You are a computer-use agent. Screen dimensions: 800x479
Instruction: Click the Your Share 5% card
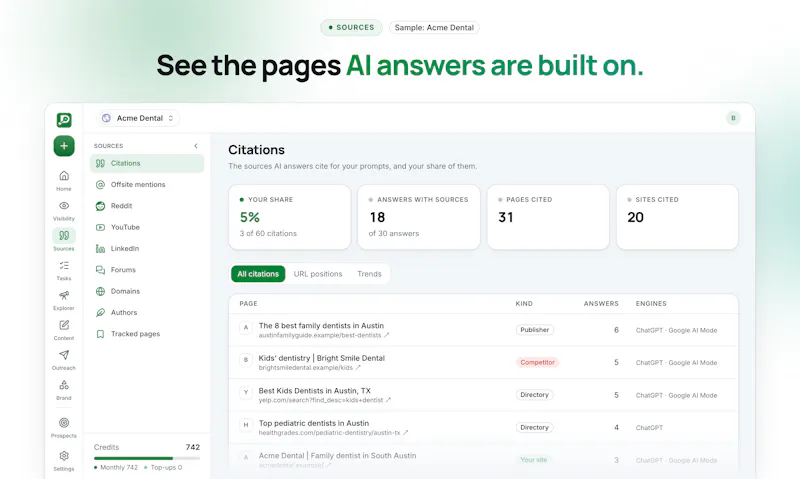[290, 217]
